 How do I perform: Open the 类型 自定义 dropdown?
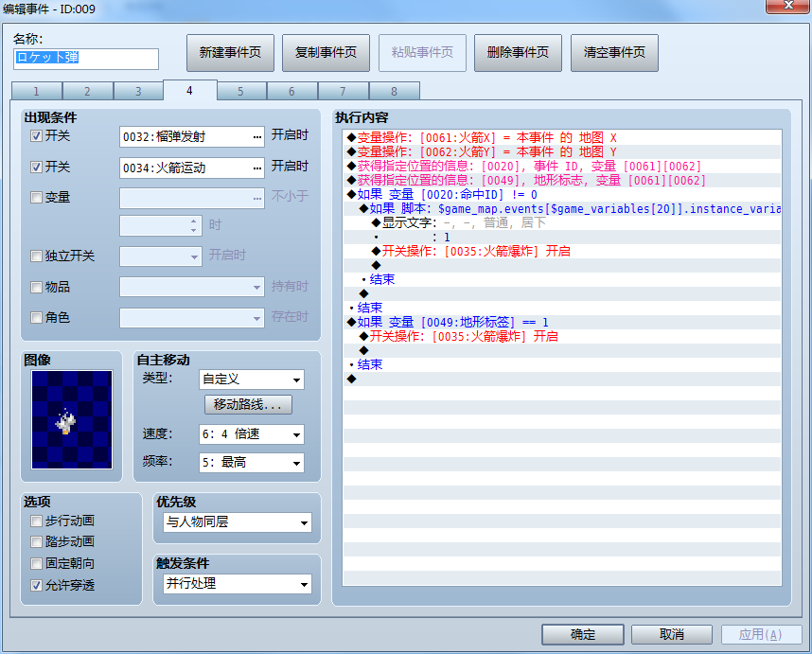tap(252, 379)
